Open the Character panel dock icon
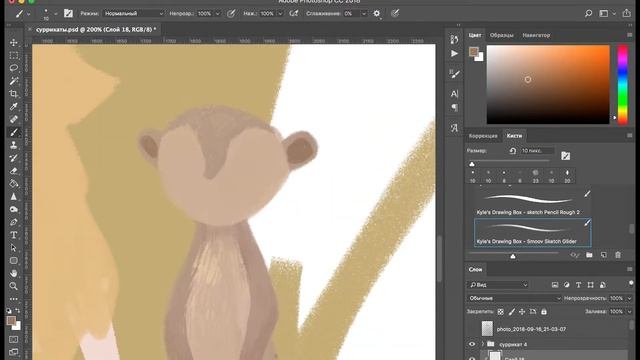The image size is (640, 360). (454, 94)
